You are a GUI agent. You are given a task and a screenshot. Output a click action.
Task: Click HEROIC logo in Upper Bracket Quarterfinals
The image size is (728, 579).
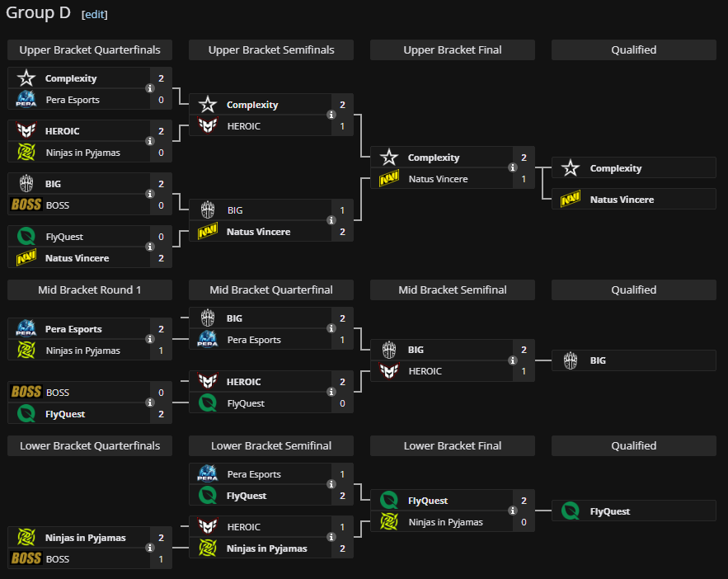26,131
